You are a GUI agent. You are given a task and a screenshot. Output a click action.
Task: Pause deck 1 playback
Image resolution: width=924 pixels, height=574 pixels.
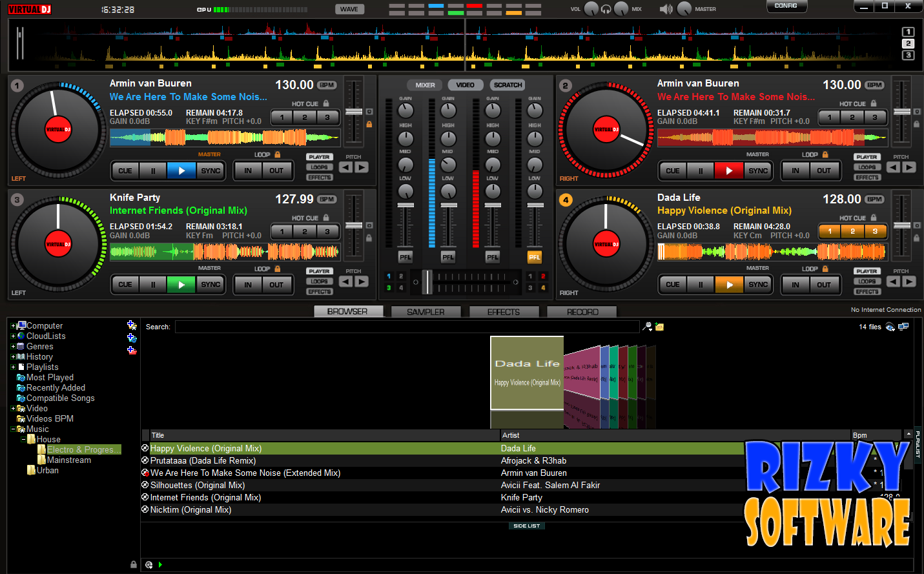[153, 171]
